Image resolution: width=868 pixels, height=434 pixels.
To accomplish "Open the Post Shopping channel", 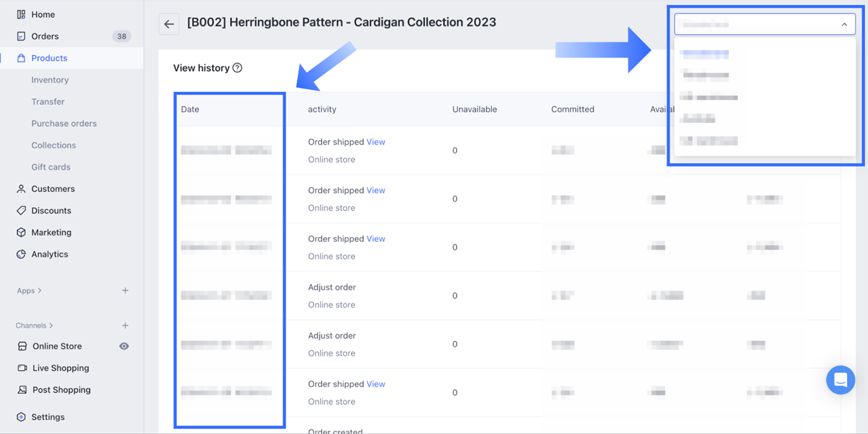I will pos(62,390).
